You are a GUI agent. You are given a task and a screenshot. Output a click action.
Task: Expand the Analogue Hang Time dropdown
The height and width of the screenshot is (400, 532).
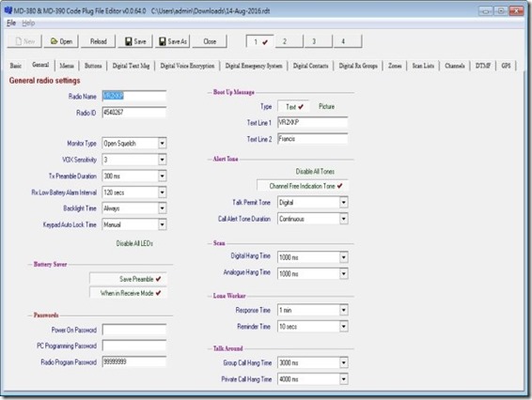[x=344, y=273]
